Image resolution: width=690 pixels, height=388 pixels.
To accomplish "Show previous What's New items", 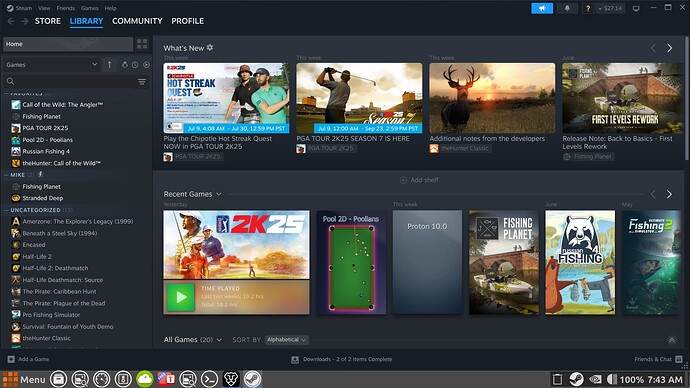I will point(653,48).
